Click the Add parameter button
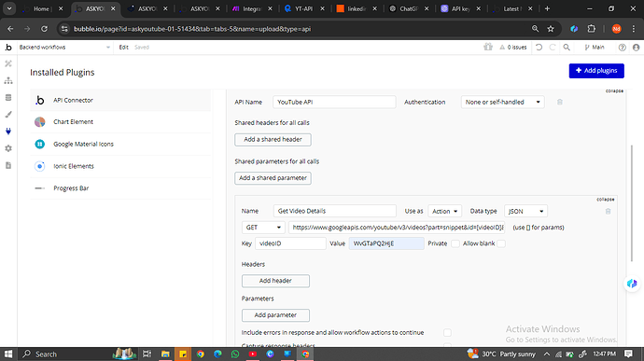The height and width of the screenshot is (361, 644). [x=275, y=315]
